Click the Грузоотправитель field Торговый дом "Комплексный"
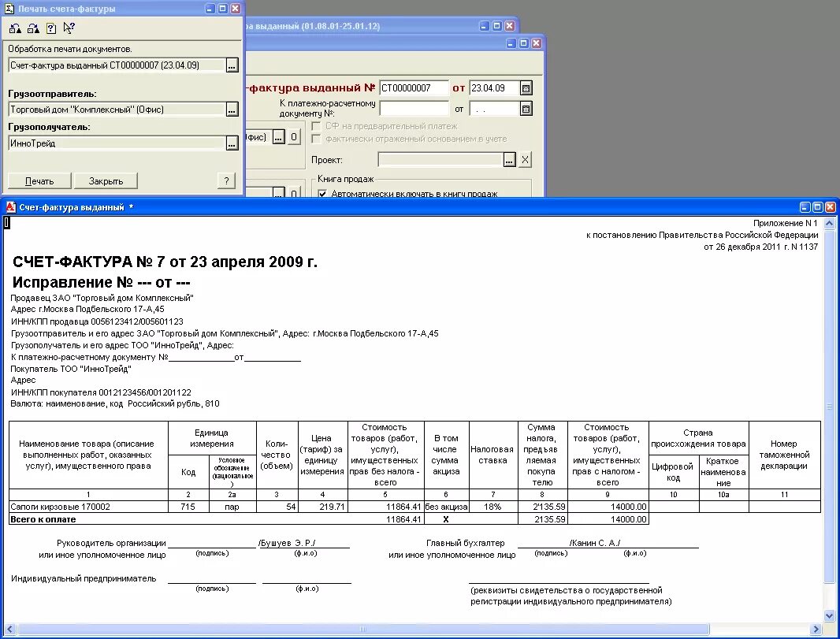This screenshot has height=639, width=840. [117, 110]
